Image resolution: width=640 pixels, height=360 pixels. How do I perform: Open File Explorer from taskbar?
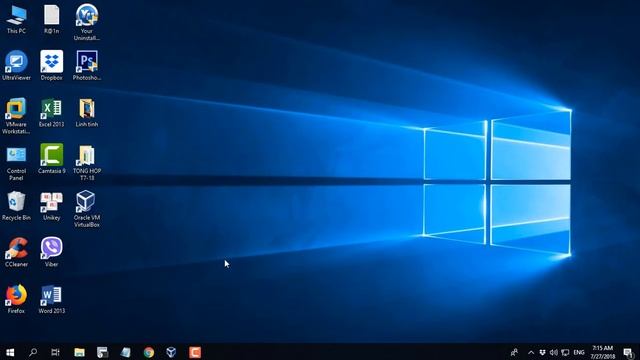click(79, 352)
